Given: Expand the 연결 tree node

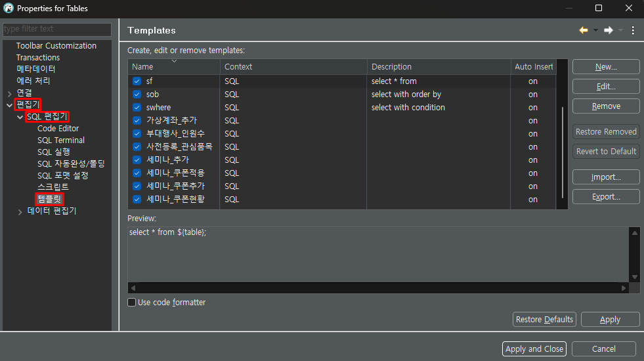Looking at the screenshot, I should pyautogui.click(x=9, y=94).
